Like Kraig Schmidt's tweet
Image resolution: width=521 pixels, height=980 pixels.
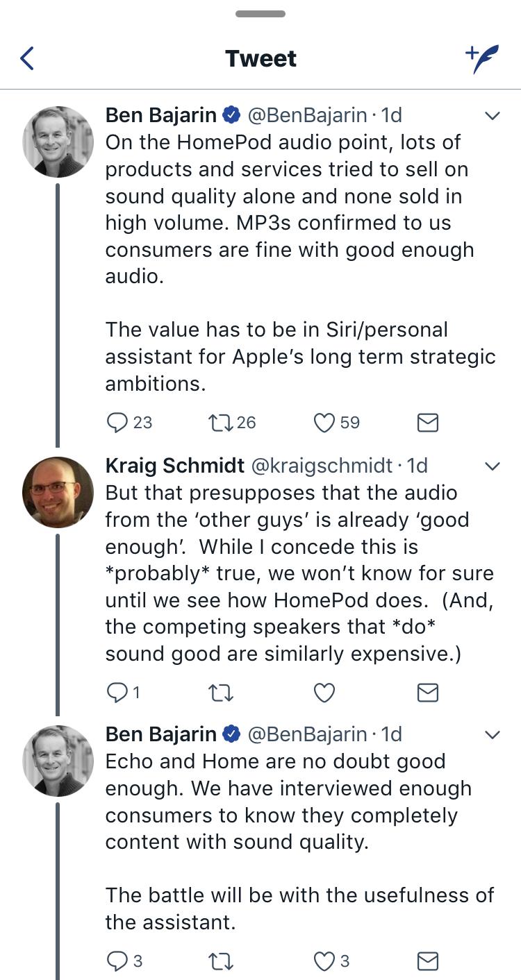324,692
